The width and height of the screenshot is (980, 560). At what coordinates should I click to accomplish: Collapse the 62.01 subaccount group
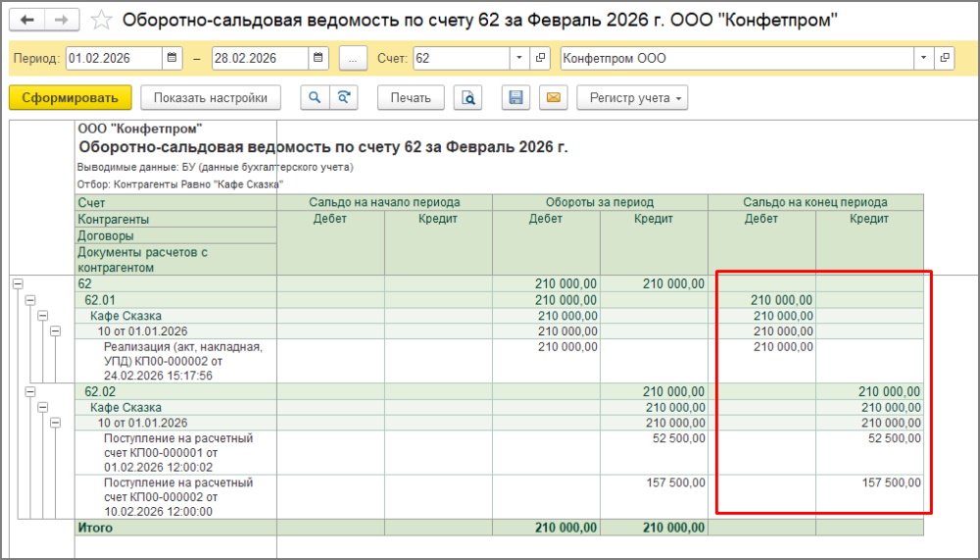click(x=29, y=300)
